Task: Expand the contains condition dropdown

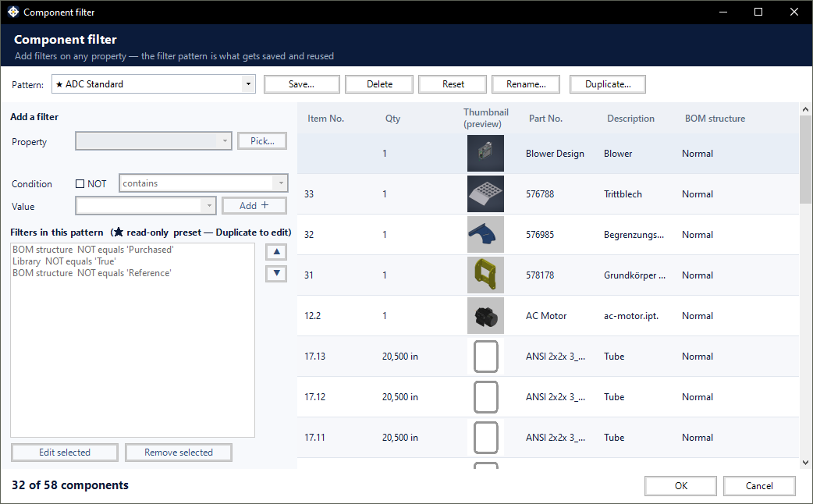Action: click(x=281, y=183)
